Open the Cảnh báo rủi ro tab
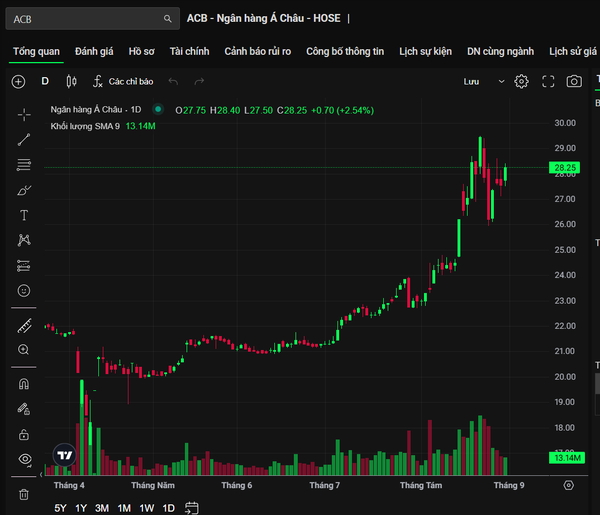Screen dimensions: 600x515 258,51
